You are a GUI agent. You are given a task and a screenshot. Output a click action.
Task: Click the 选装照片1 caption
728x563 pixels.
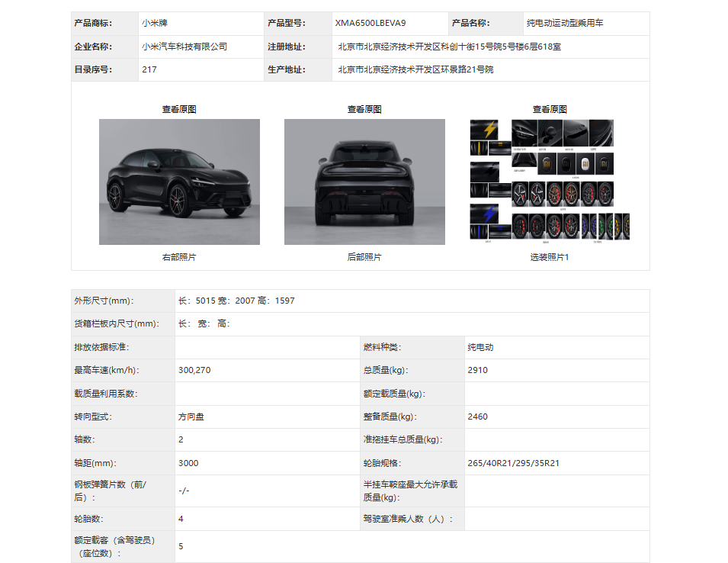(550, 257)
